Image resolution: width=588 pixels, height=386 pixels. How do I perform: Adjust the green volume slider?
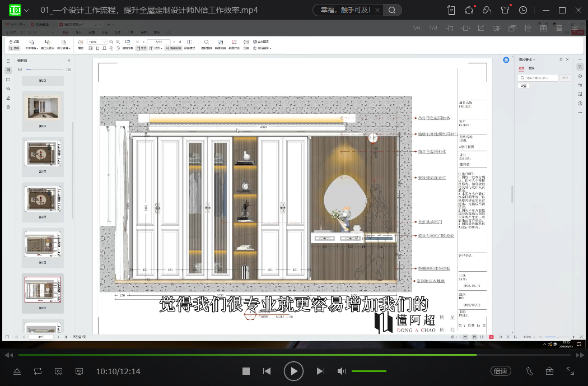[368, 371]
